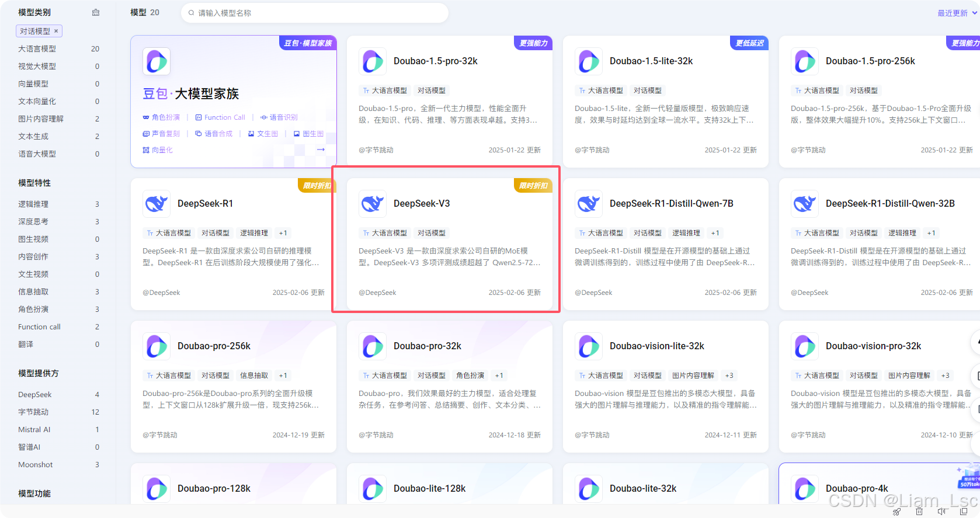Click 逻辑推理 tag on DeepSeek-R1-Distill-Qwen-7B card
This screenshot has width=980, height=518.
coord(686,233)
